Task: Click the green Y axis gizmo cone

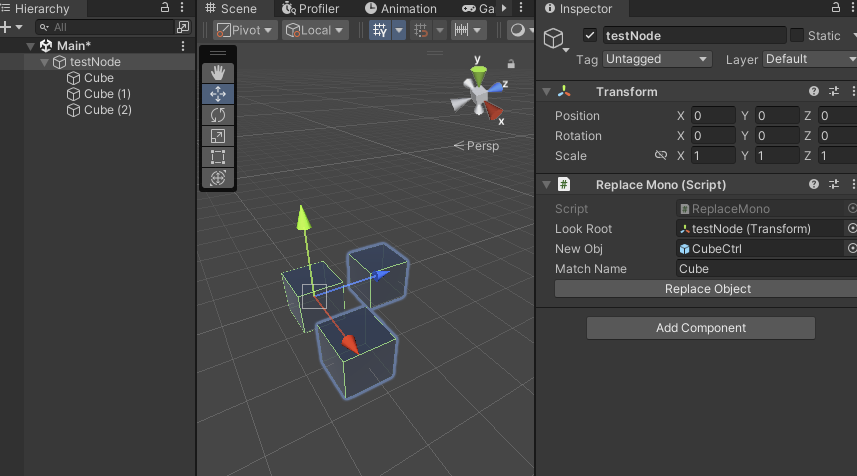Action: click(x=479, y=75)
